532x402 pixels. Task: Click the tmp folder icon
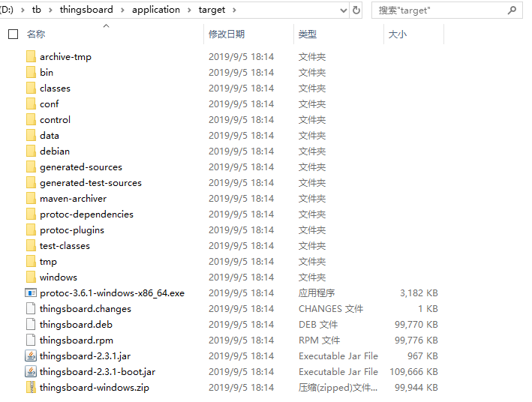click(x=31, y=262)
